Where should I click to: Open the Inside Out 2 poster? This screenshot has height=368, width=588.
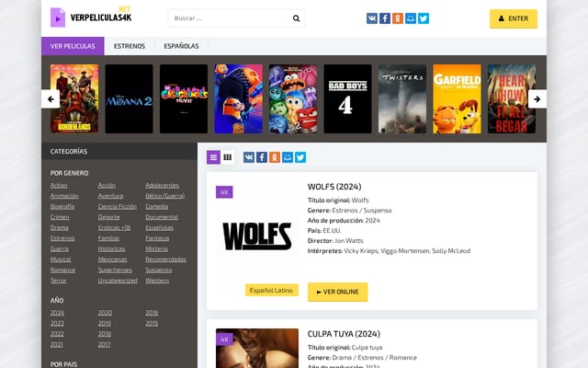[293, 98]
